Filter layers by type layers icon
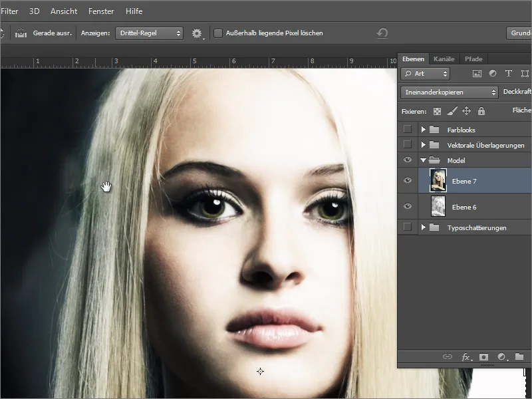 [x=508, y=73]
